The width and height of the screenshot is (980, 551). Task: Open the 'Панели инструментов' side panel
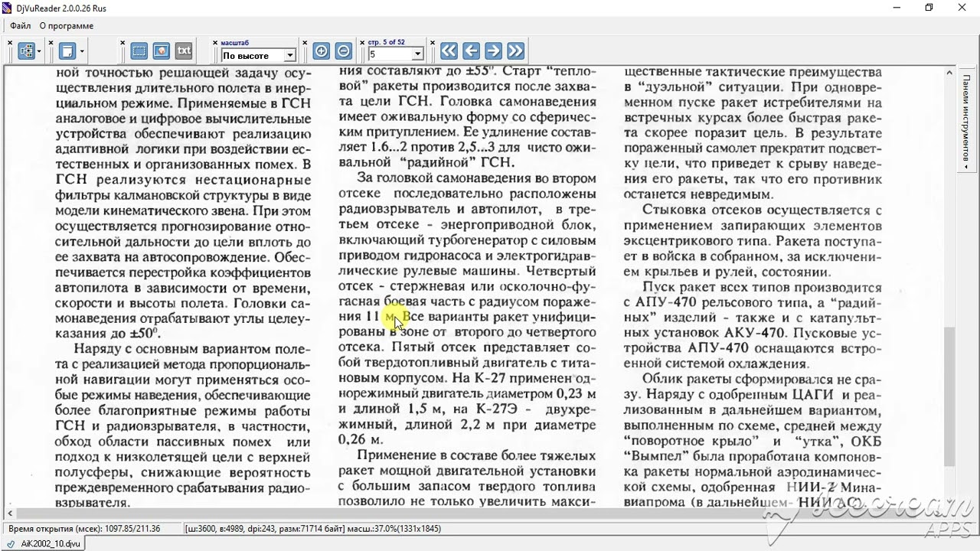pyautogui.click(x=966, y=120)
